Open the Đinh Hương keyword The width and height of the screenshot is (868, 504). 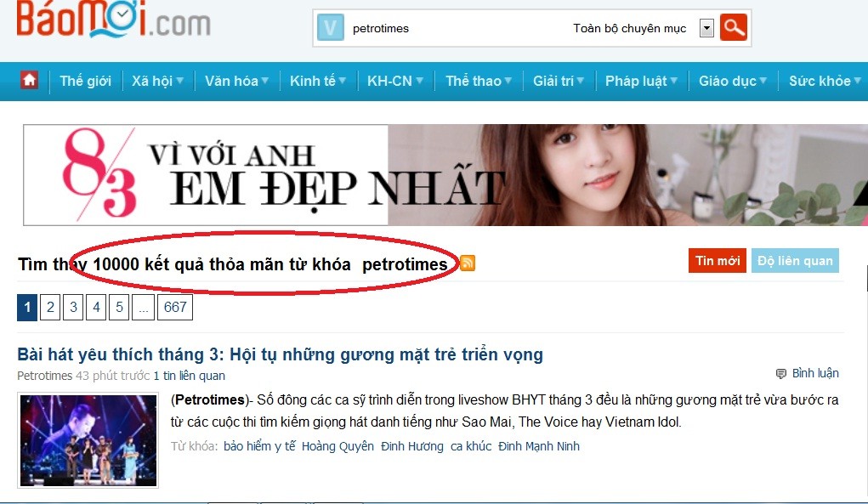(x=411, y=446)
